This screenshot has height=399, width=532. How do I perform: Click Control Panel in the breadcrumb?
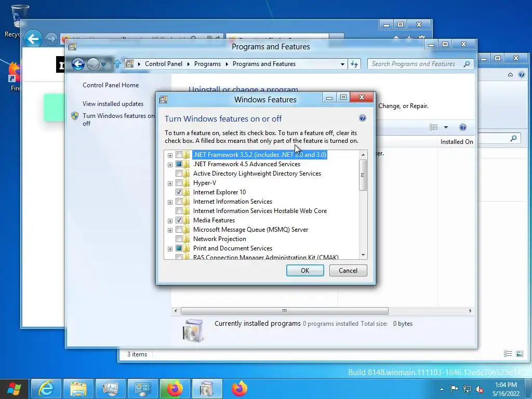point(164,64)
